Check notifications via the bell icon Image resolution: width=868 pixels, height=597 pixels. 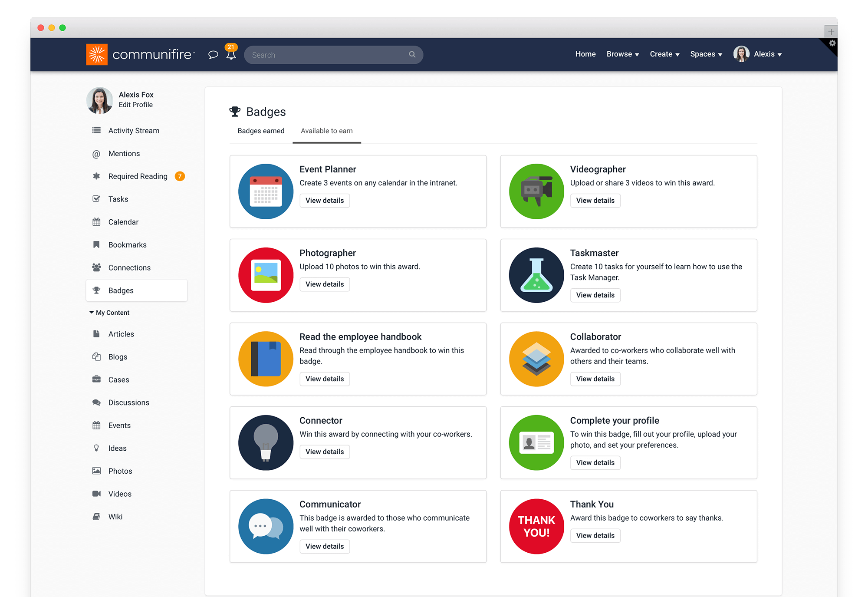231,56
